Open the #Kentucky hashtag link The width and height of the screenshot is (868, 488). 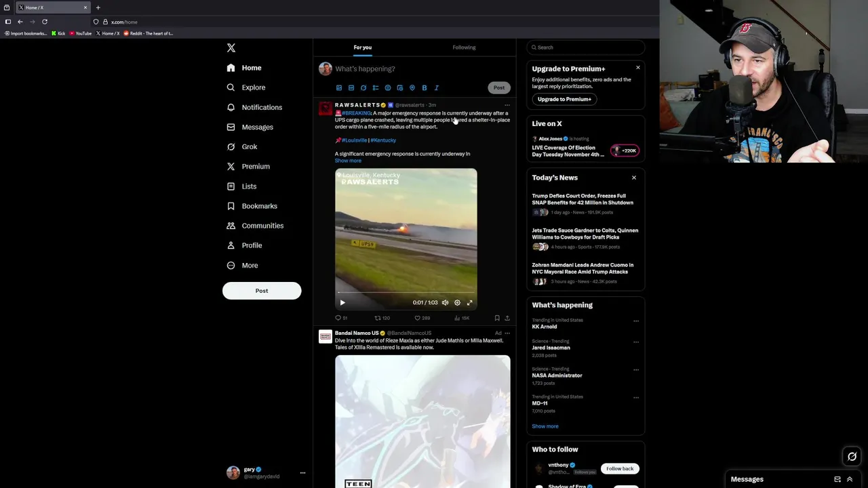pyautogui.click(x=383, y=140)
